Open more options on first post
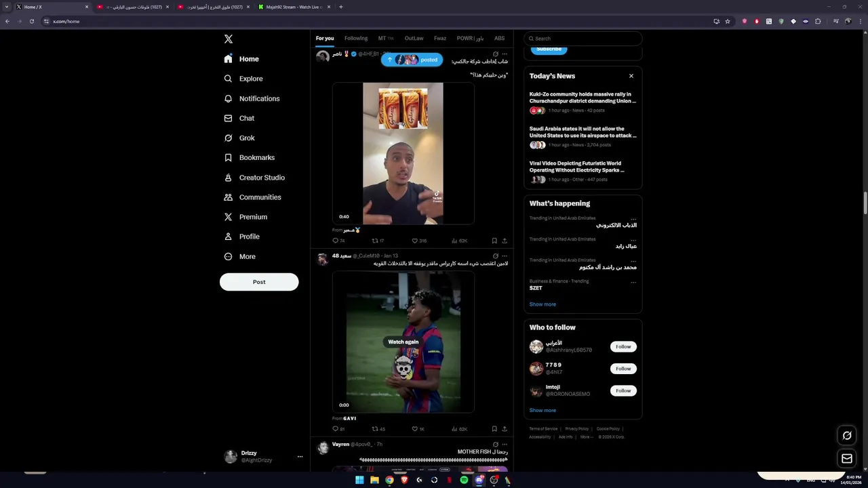Image resolution: width=868 pixels, height=488 pixels. point(505,54)
